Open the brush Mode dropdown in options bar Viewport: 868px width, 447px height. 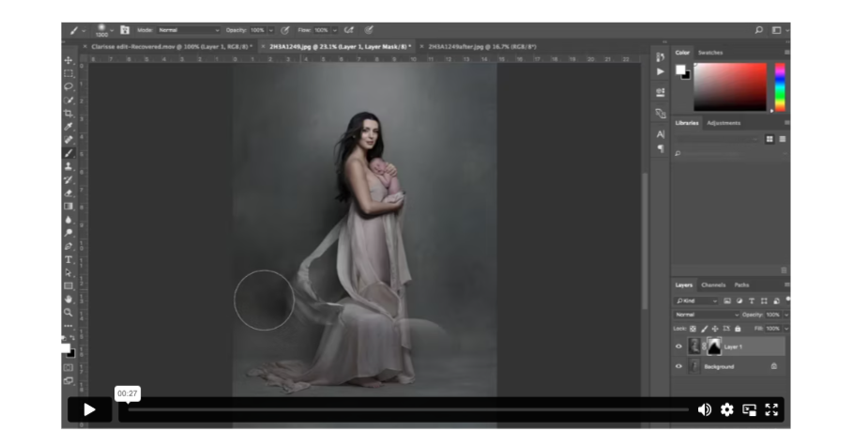point(188,30)
